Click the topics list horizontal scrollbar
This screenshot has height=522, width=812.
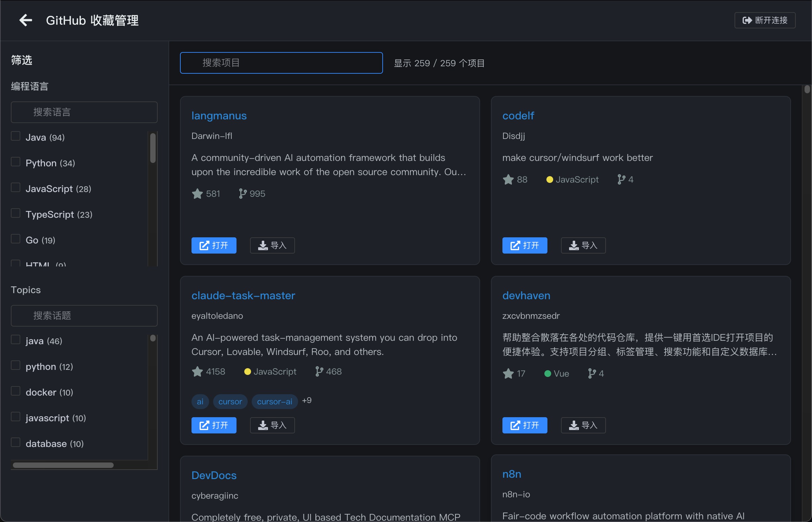(x=63, y=466)
